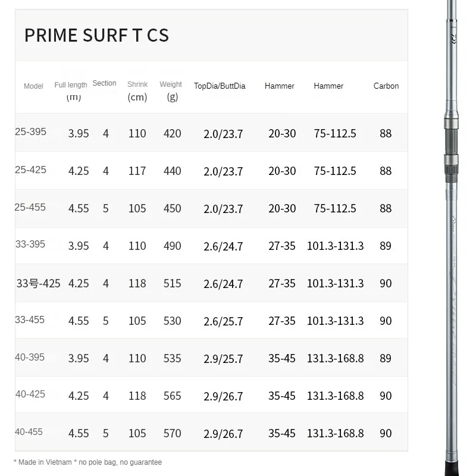
Task: Select the 40-395 model row label
Action: click(30, 357)
